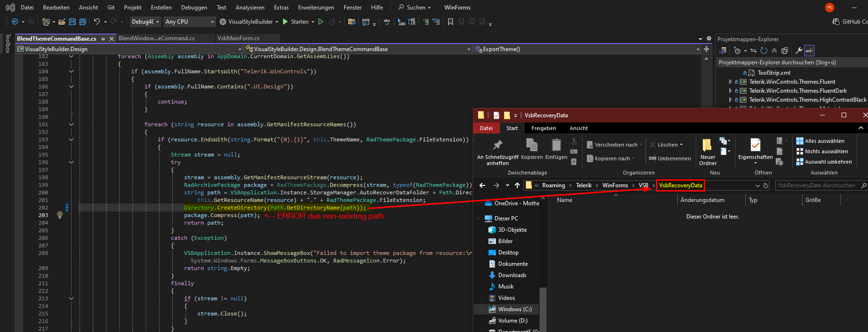Open the Erweiterungen menu
Screen dimensions: 868x332
click(316, 8)
